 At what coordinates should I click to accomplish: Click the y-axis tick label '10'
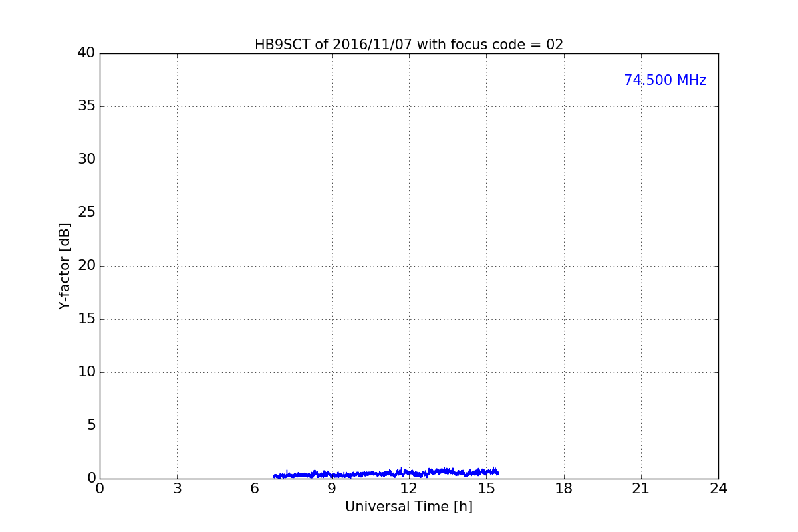pyautogui.click(x=86, y=372)
